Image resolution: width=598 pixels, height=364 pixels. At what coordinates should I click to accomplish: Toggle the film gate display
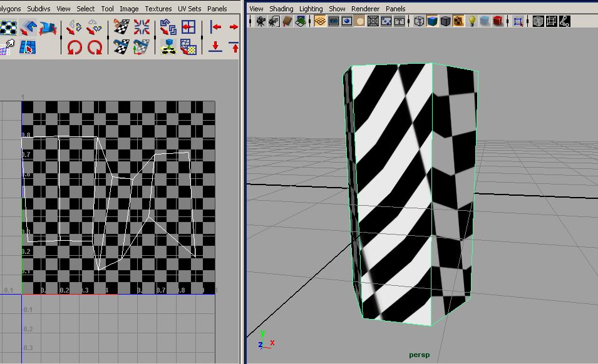click(x=333, y=21)
